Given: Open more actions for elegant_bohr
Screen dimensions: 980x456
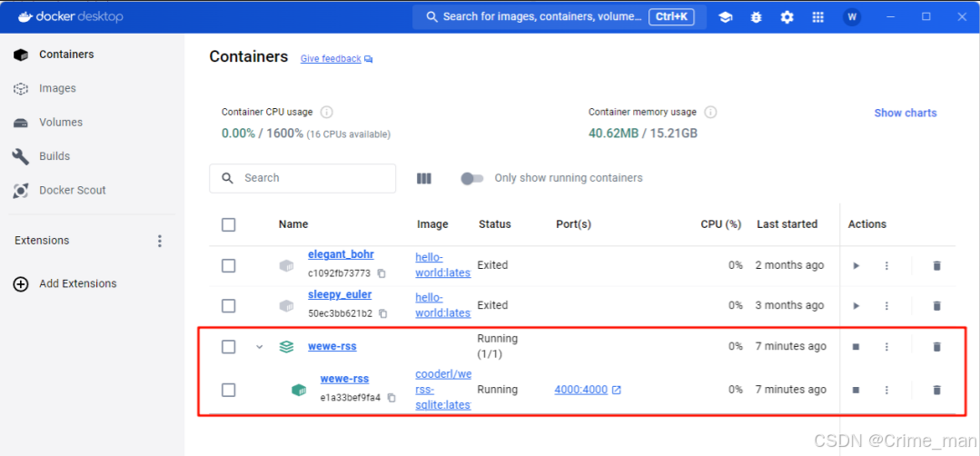Looking at the screenshot, I should coord(886,265).
